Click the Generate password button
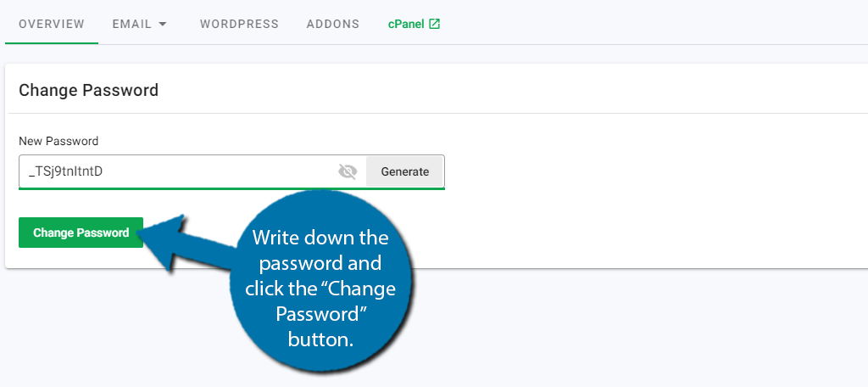 404,172
